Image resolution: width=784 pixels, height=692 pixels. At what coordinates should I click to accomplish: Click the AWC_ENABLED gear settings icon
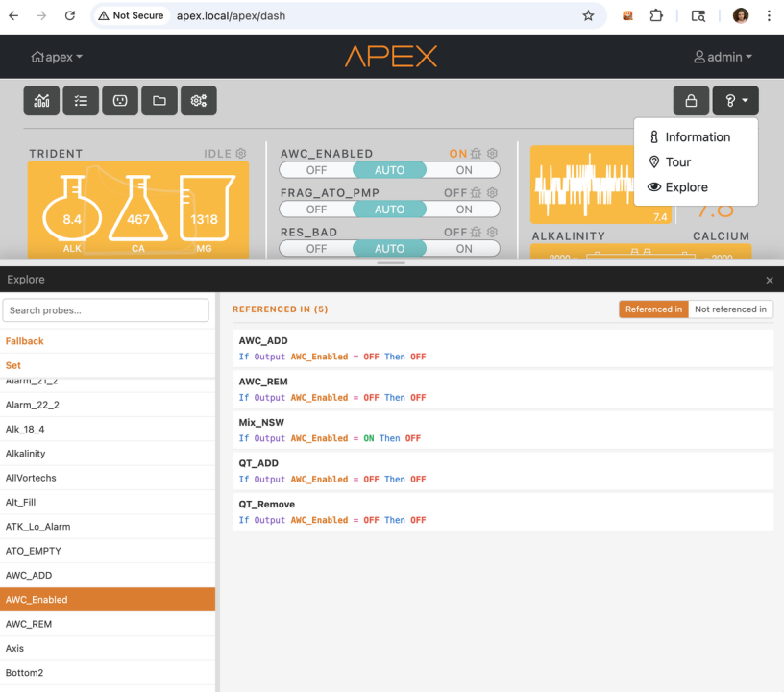tap(492, 154)
